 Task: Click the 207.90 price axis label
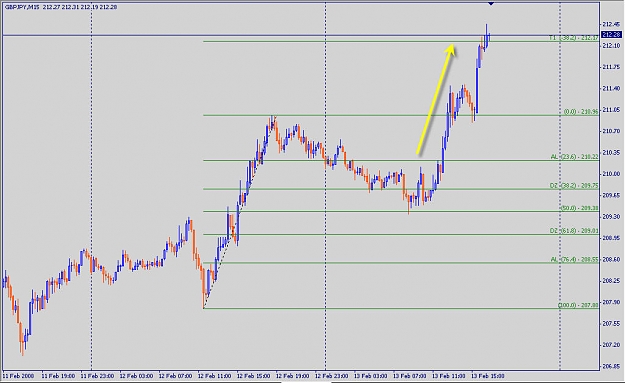point(611,302)
